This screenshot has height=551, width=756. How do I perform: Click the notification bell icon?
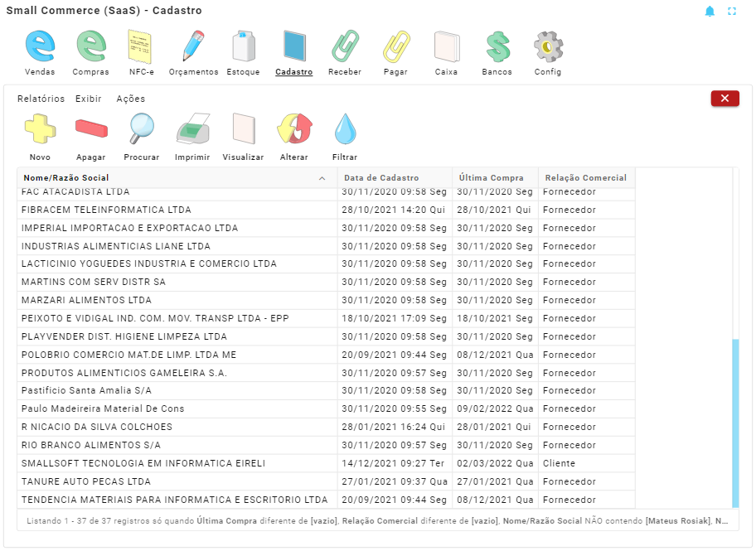pos(710,12)
